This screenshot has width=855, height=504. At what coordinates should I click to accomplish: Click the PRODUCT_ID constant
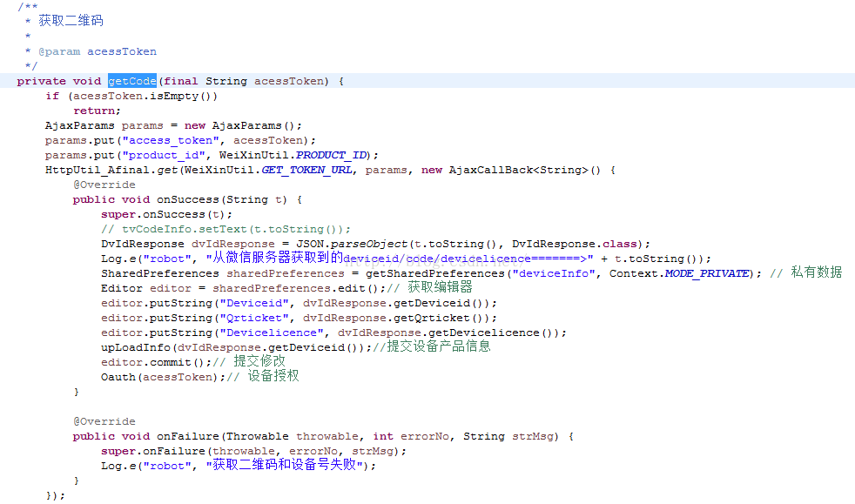coord(331,155)
